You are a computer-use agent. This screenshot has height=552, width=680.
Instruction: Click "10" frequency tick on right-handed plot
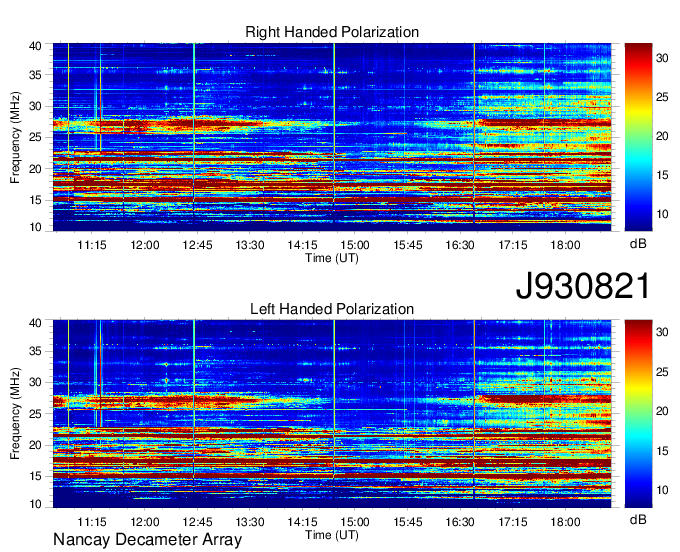[x=36, y=227]
